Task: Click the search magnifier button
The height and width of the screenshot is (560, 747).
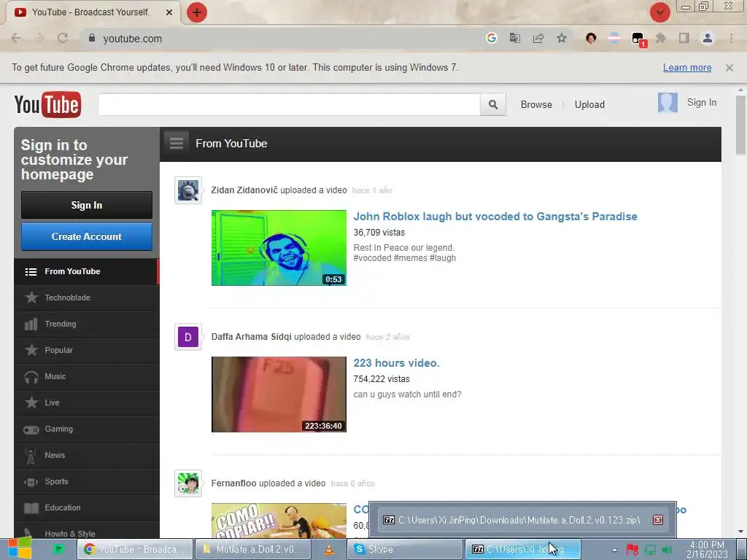Action: (493, 104)
